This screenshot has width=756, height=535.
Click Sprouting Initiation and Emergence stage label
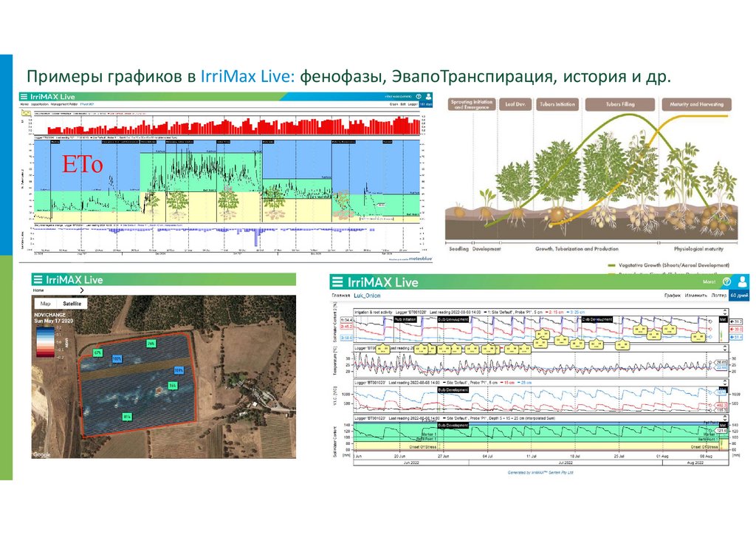[x=472, y=104]
